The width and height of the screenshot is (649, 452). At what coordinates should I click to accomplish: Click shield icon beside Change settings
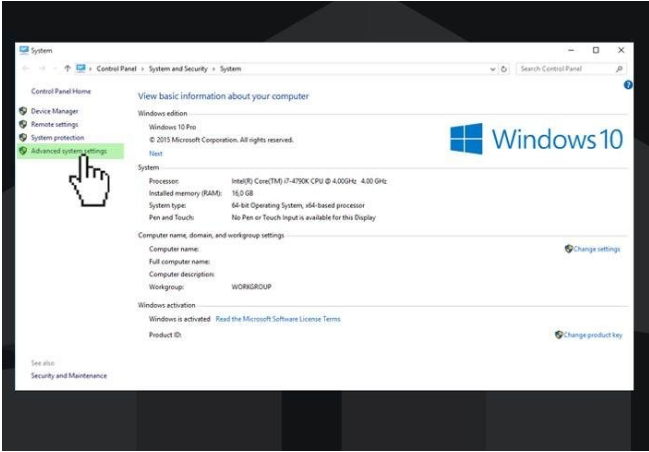click(x=569, y=249)
